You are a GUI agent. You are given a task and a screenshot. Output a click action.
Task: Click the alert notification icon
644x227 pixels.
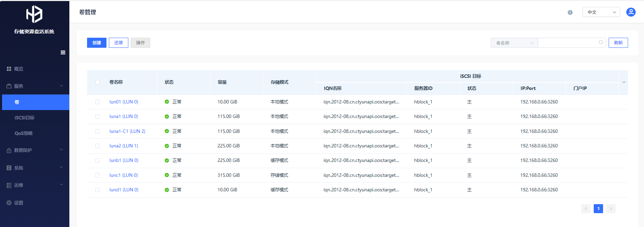[x=570, y=12]
